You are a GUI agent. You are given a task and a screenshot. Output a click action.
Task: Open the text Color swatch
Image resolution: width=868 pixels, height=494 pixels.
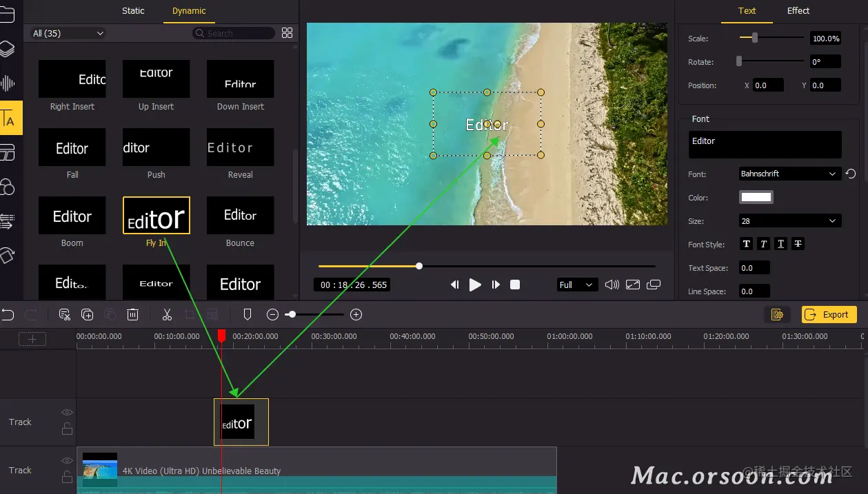756,197
